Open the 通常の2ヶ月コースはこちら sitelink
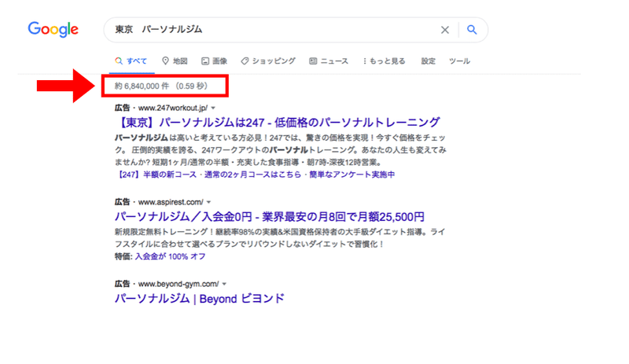The width and height of the screenshot is (629, 364). pyautogui.click(x=252, y=175)
